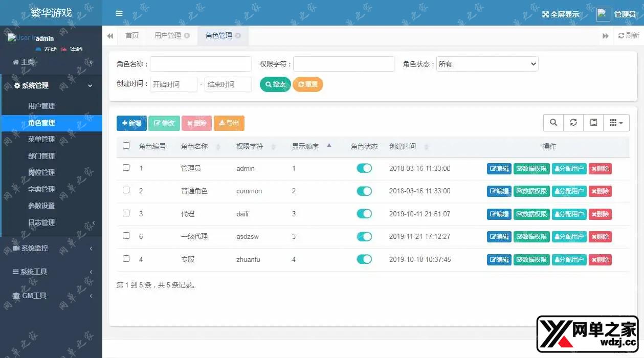Open 菜单管理 in the sidebar
This screenshot has height=358, width=644.
click(x=41, y=139)
